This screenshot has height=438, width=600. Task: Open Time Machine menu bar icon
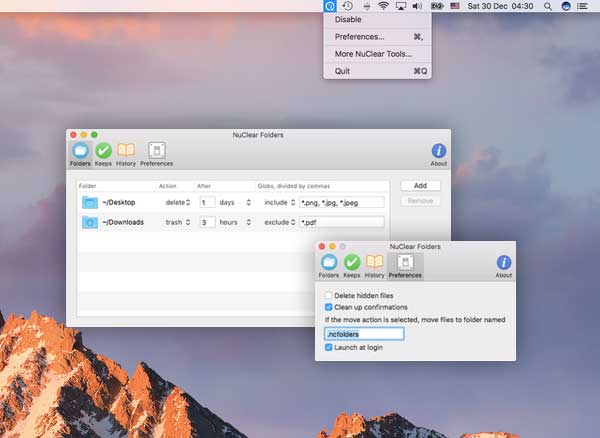tap(347, 6)
